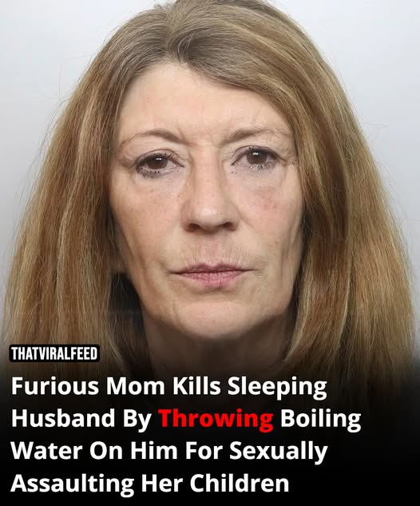Click the word "By" before the red text
This screenshot has width=420, height=506.
click(x=137, y=420)
